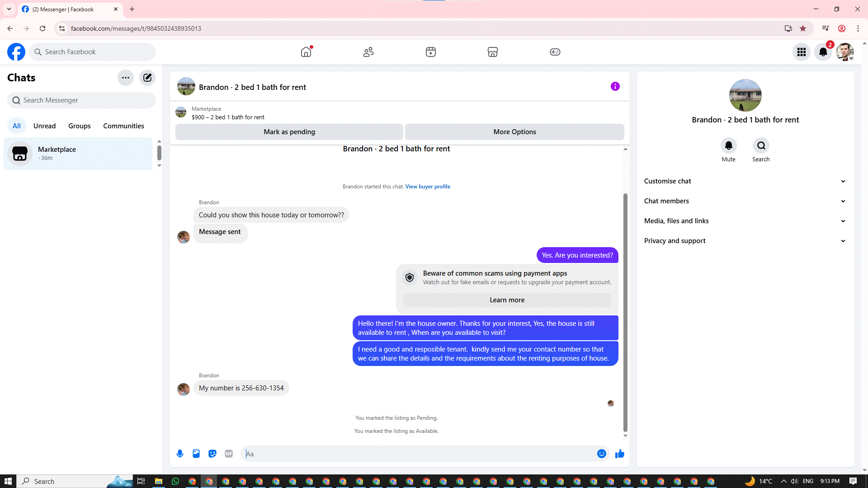
Task: Click the Search Facebook field
Action: click(92, 52)
